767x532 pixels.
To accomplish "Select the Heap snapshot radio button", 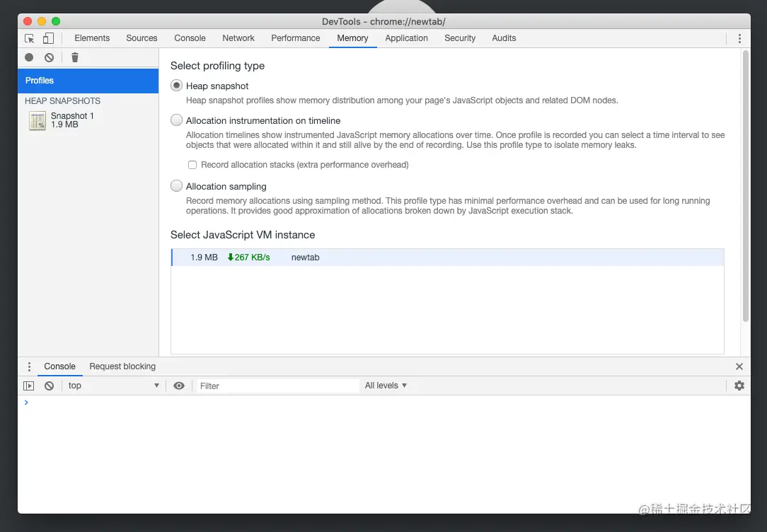I will pyautogui.click(x=177, y=86).
